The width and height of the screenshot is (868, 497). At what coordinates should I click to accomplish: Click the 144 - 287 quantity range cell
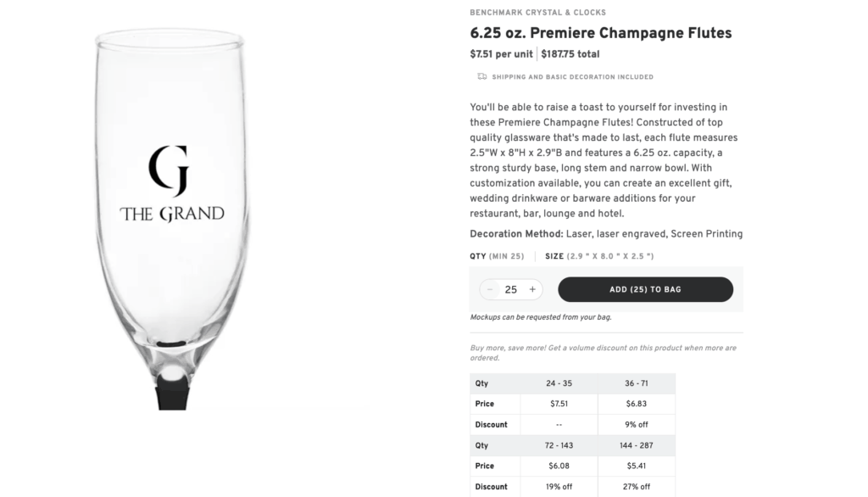click(x=636, y=445)
